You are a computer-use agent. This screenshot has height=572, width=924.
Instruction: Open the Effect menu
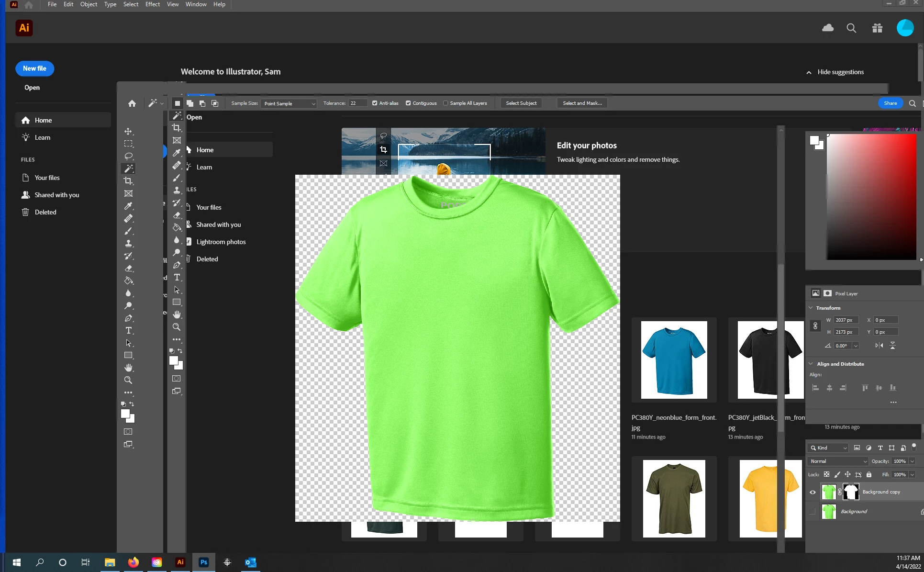click(152, 4)
